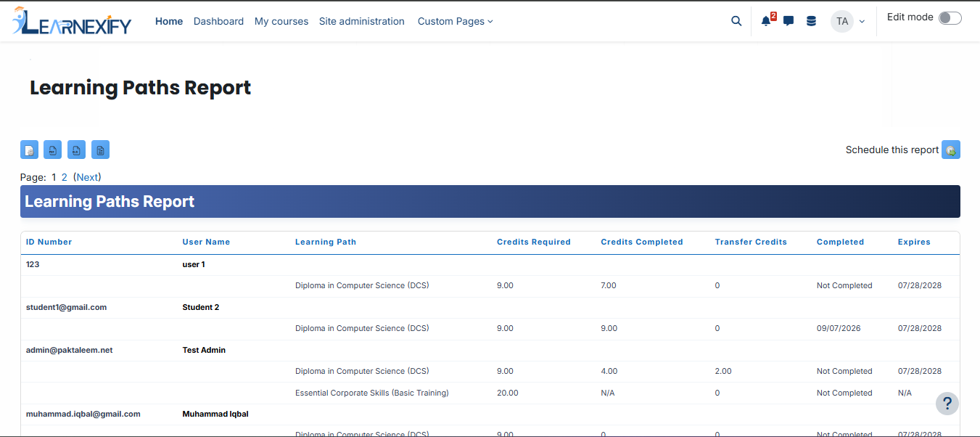Go to the Dashboard menu item
Viewport: 980px width, 437px height.
coord(218,21)
